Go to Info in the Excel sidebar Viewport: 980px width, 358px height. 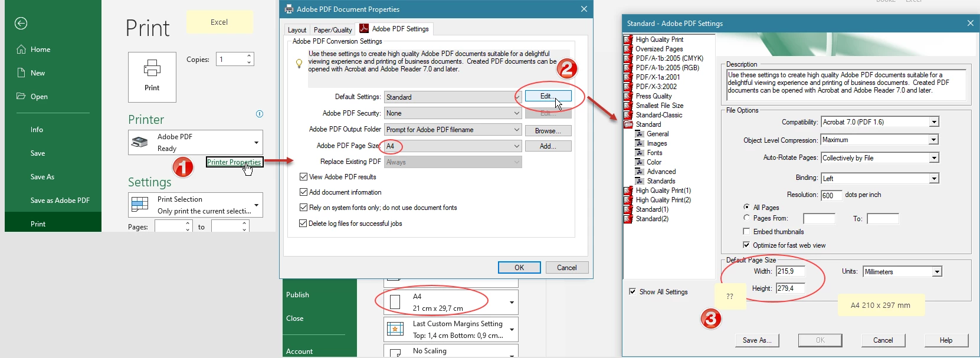[37, 130]
